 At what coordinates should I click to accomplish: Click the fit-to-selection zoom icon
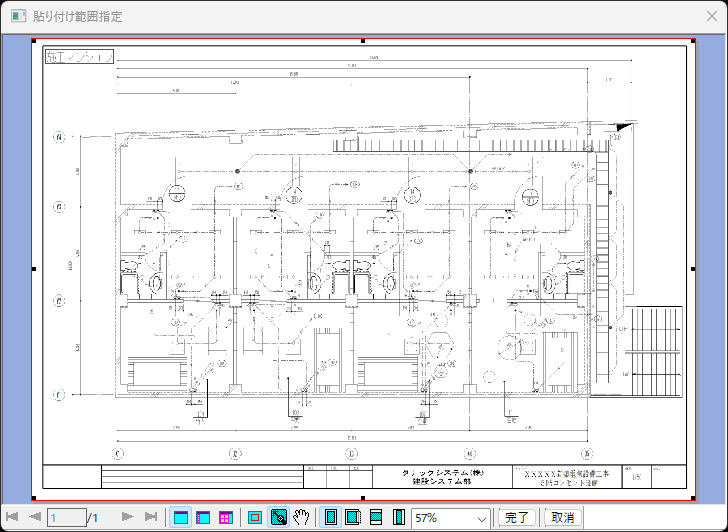[353, 517]
